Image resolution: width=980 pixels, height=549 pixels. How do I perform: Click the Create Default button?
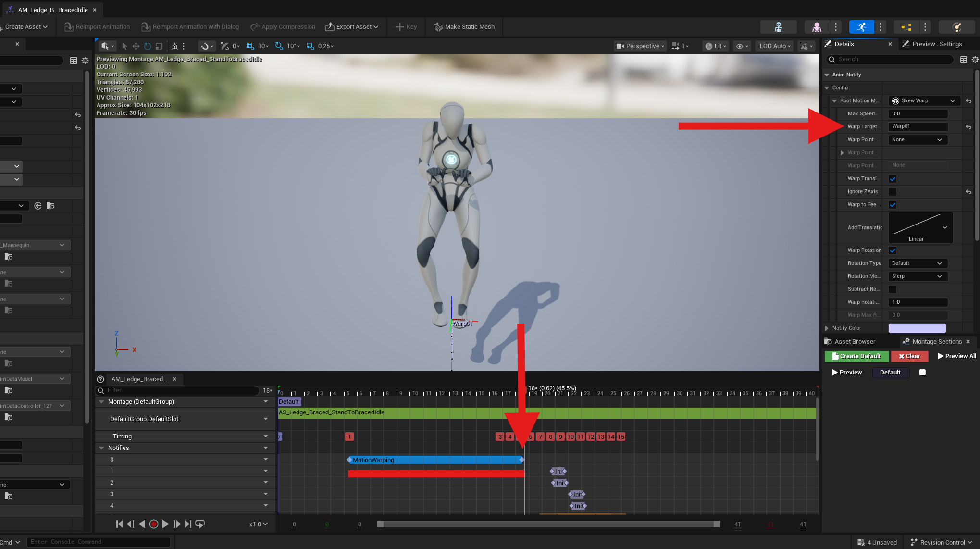point(856,356)
